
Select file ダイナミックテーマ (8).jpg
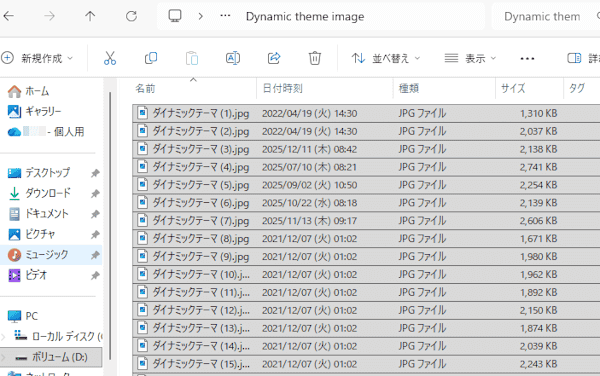click(201, 239)
